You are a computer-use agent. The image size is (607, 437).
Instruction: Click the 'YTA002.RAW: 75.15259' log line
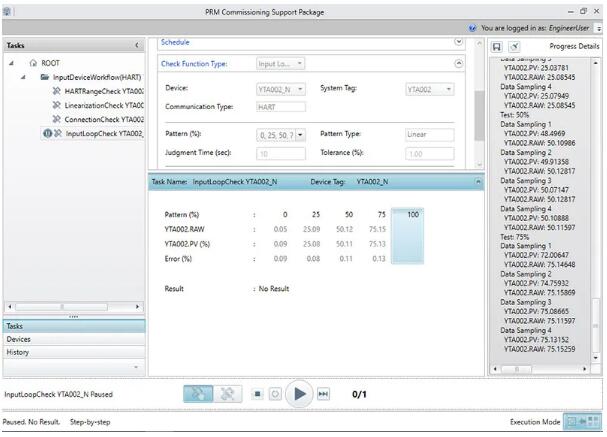(539, 349)
